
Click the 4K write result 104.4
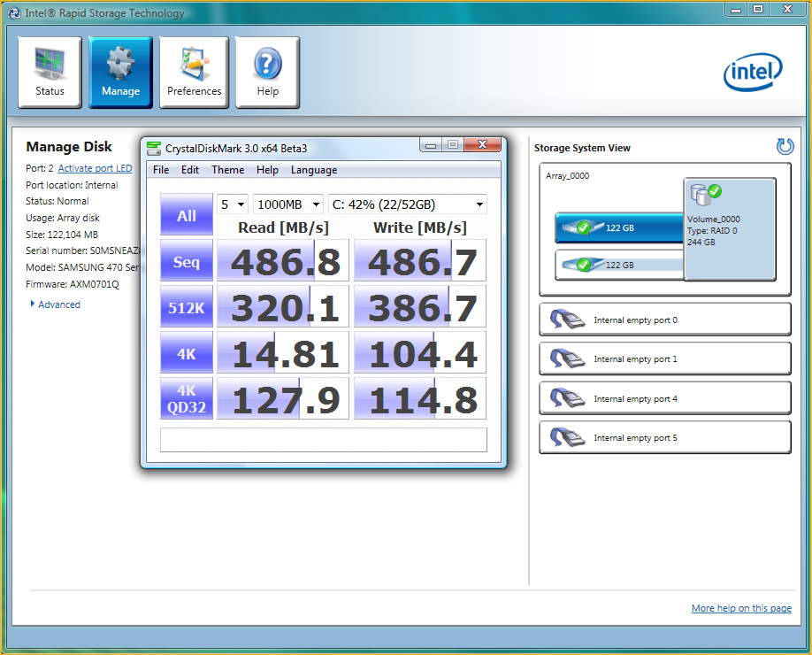pyautogui.click(x=420, y=353)
